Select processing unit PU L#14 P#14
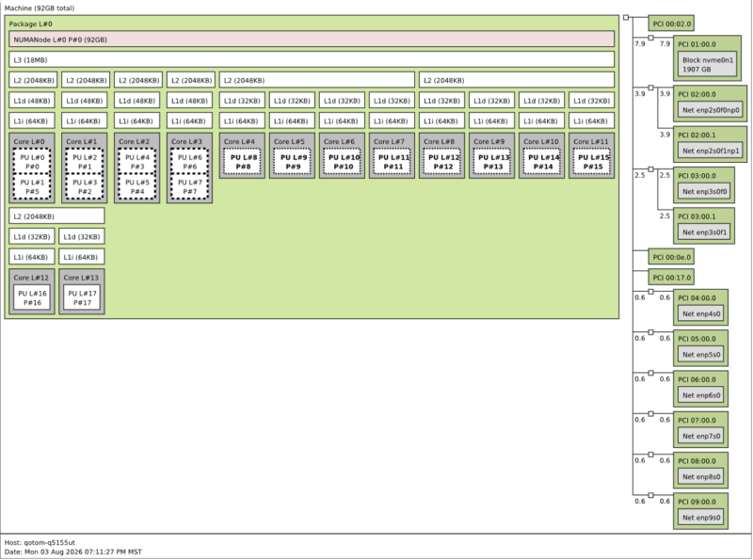The height and width of the screenshot is (560, 753). [542, 162]
